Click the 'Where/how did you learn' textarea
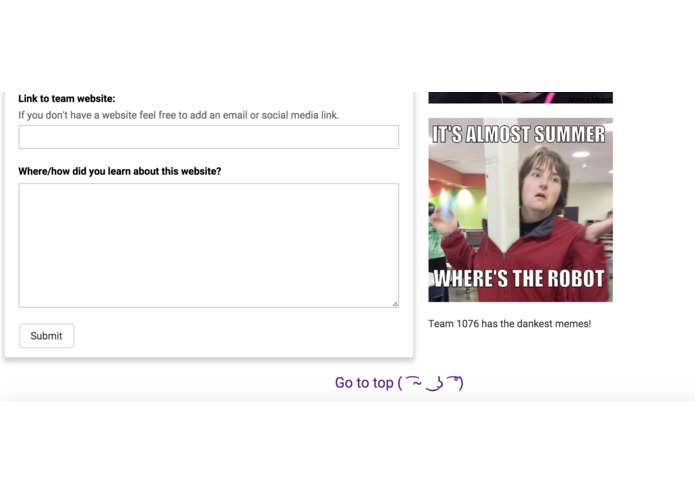Viewport: 695px width, 494px height. click(208, 245)
